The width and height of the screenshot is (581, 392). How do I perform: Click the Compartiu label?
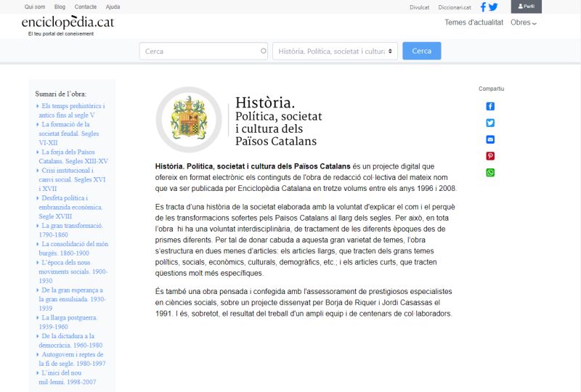[x=492, y=89]
